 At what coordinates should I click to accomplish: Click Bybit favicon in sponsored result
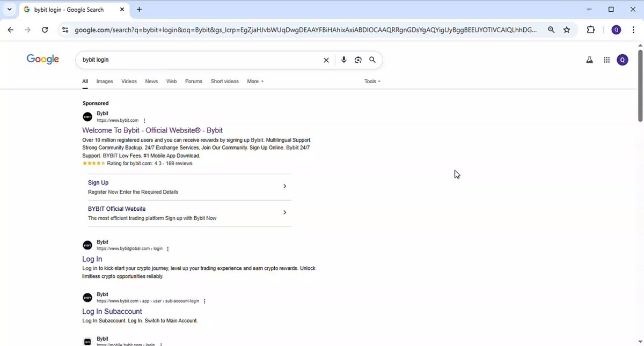87,117
